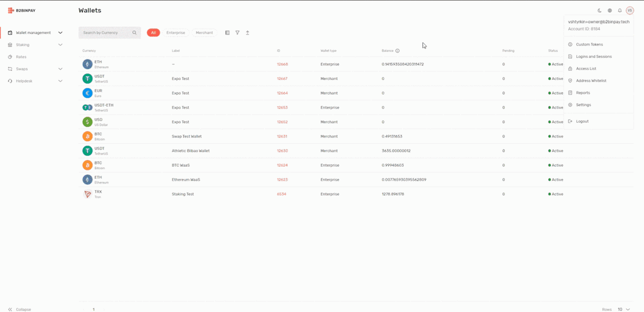Open wallet ID 12624 link
This screenshot has width=644, height=312.
click(x=282, y=165)
